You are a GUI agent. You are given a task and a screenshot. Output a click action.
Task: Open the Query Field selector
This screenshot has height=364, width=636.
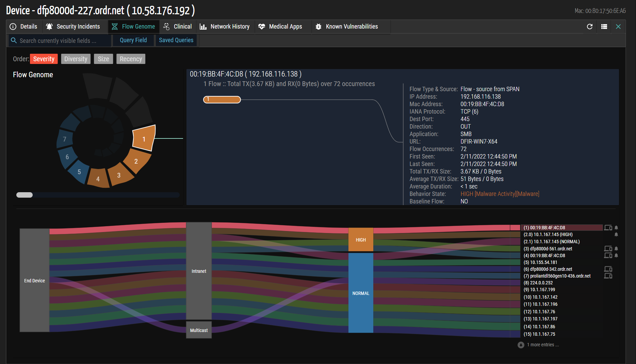[x=133, y=40]
